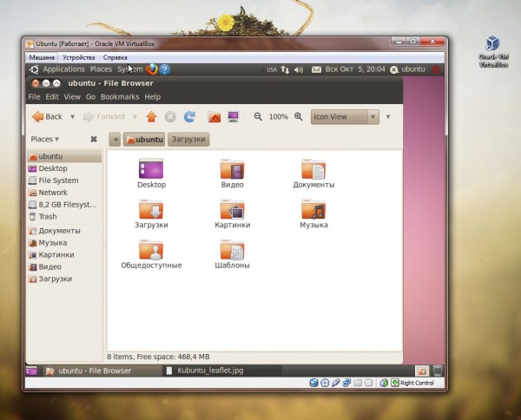Open the sound volume indicator
Viewport: 521px width, 420px height.
coord(299,69)
